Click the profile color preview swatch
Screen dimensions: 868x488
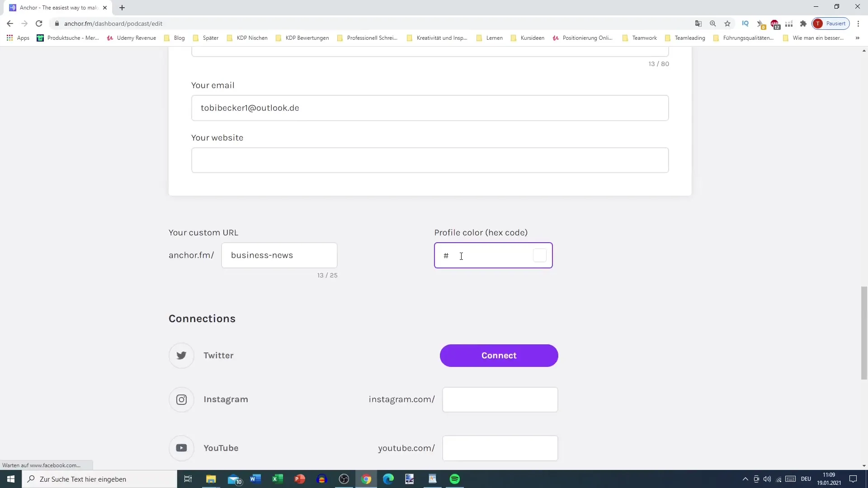pyautogui.click(x=539, y=255)
